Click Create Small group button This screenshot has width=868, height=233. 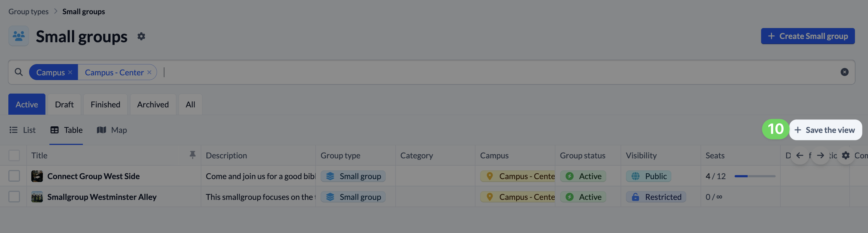click(x=808, y=36)
